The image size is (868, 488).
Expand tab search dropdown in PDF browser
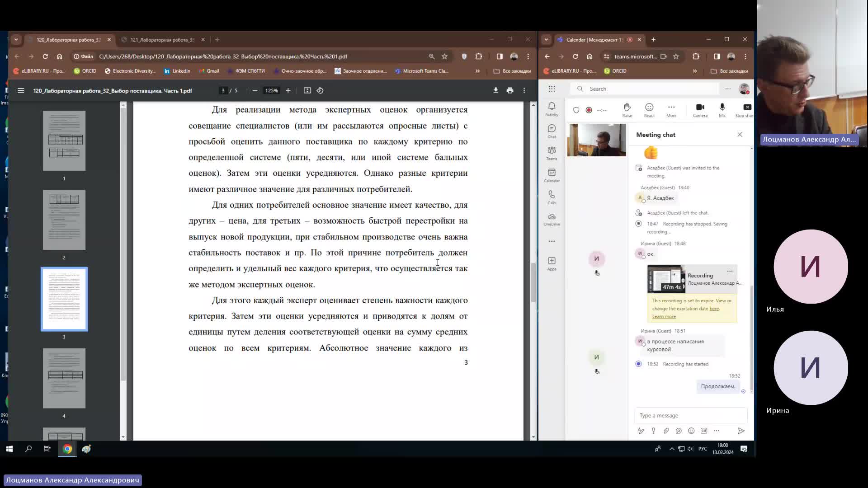click(x=16, y=40)
